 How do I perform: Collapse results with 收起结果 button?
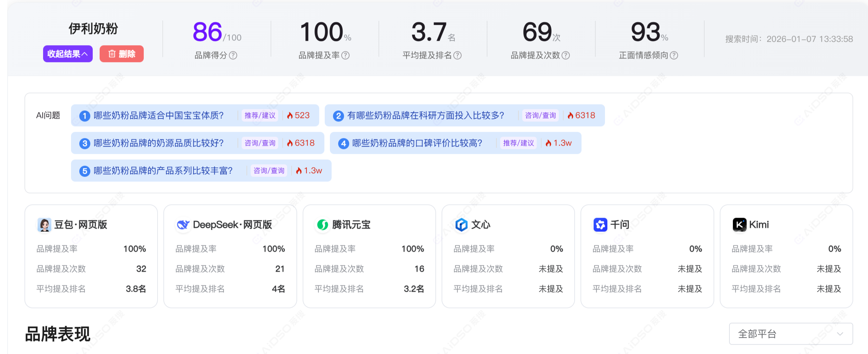[x=68, y=54]
